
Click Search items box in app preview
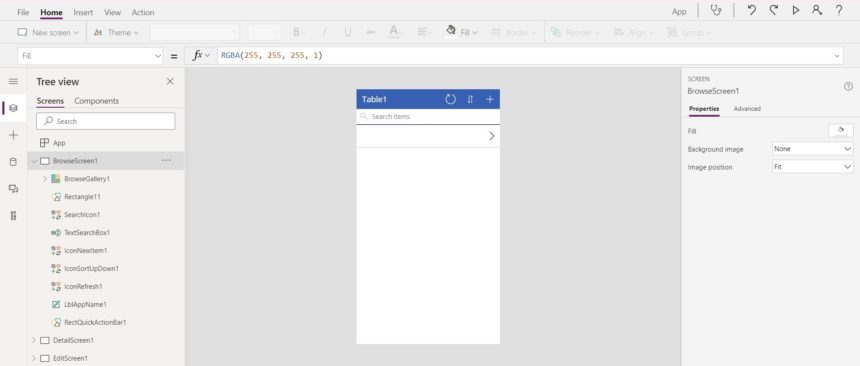428,116
